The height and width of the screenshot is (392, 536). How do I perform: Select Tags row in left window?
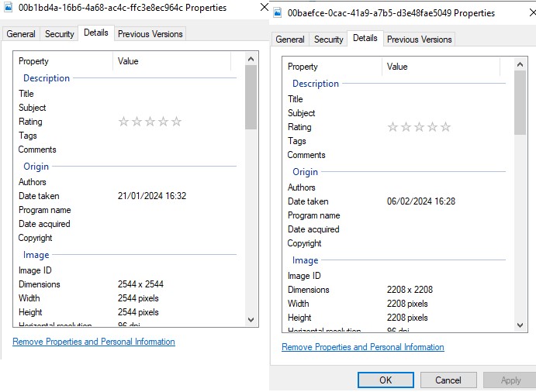coord(127,136)
